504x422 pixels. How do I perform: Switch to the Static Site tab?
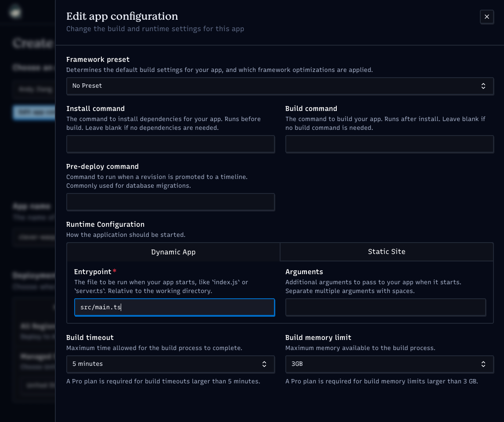pyautogui.click(x=386, y=252)
